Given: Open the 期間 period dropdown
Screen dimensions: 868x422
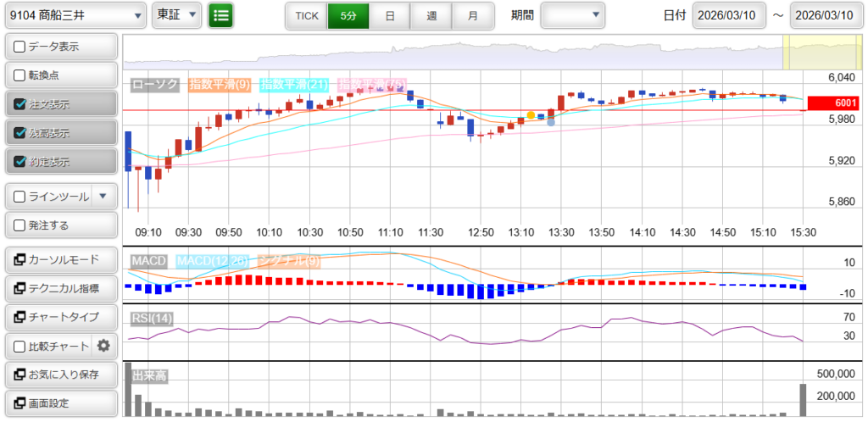Looking at the screenshot, I should pos(572,15).
